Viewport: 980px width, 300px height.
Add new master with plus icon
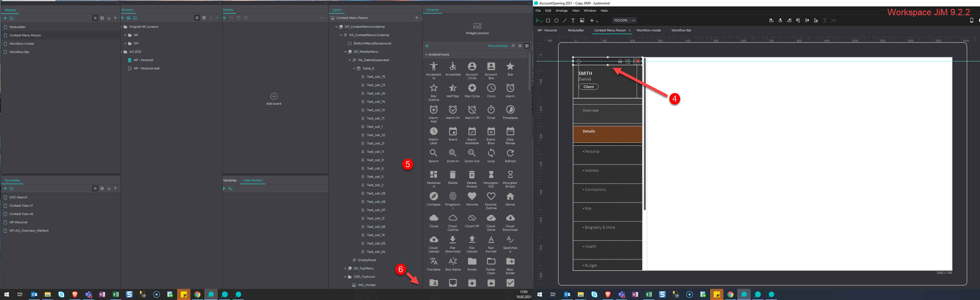(x=5, y=18)
